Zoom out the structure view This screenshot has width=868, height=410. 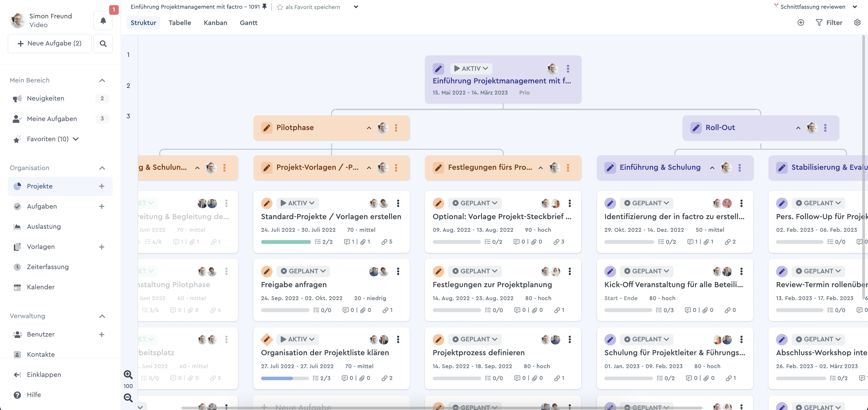point(128,398)
